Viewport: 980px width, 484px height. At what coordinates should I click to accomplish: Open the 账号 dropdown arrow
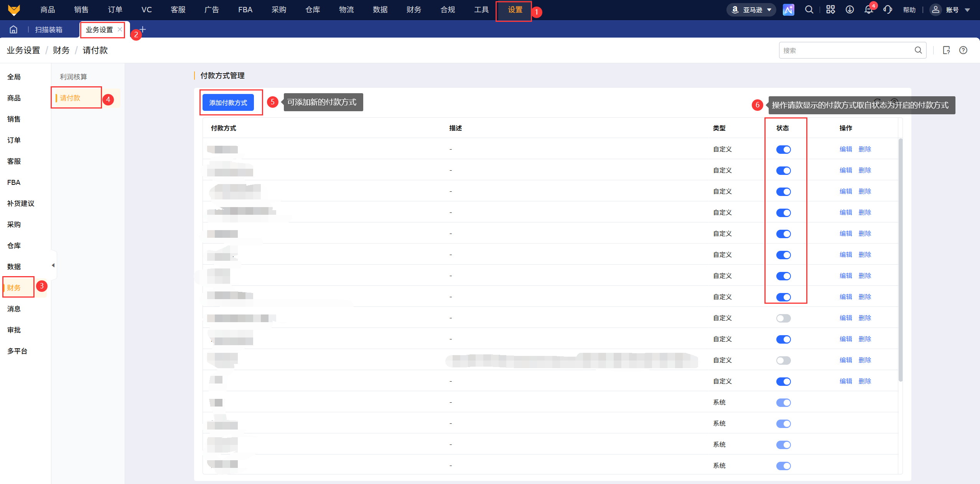click(967, 10)
